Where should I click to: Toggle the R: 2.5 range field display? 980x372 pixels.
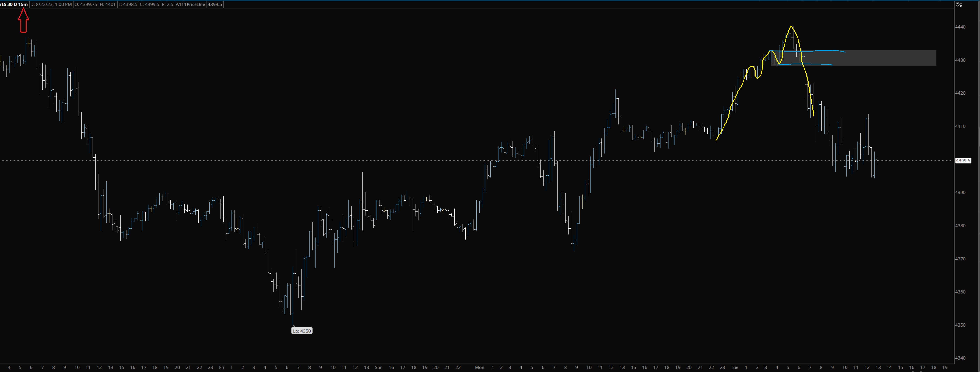tap(167, 4)
